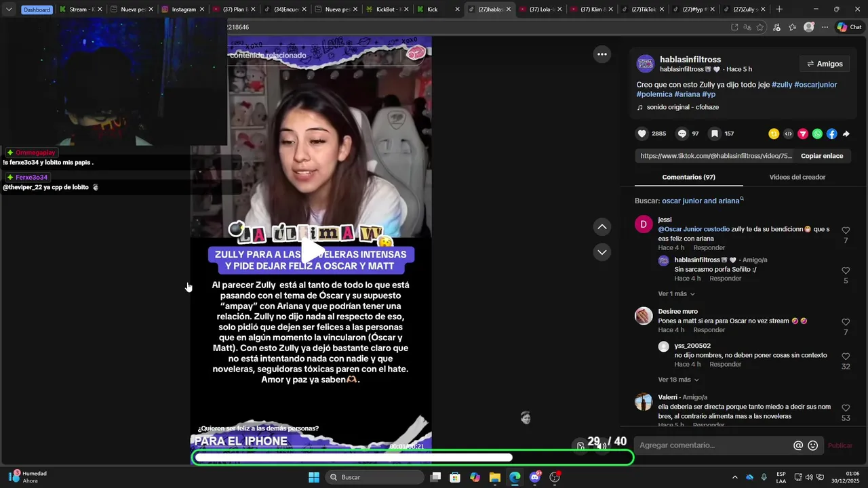Click Copiar enlace button
The height and width of the screenshot is (488, 868).
pyautogui.click(x=822, y=156)
